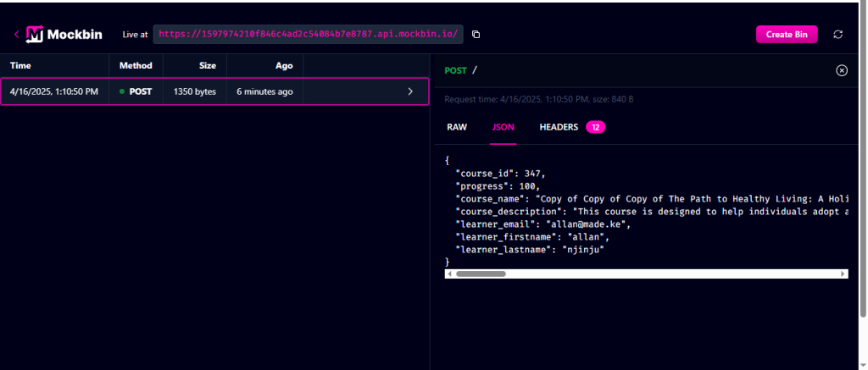Click the POST method cell in table
Viewport: 868px width, 370px height.
136,91
